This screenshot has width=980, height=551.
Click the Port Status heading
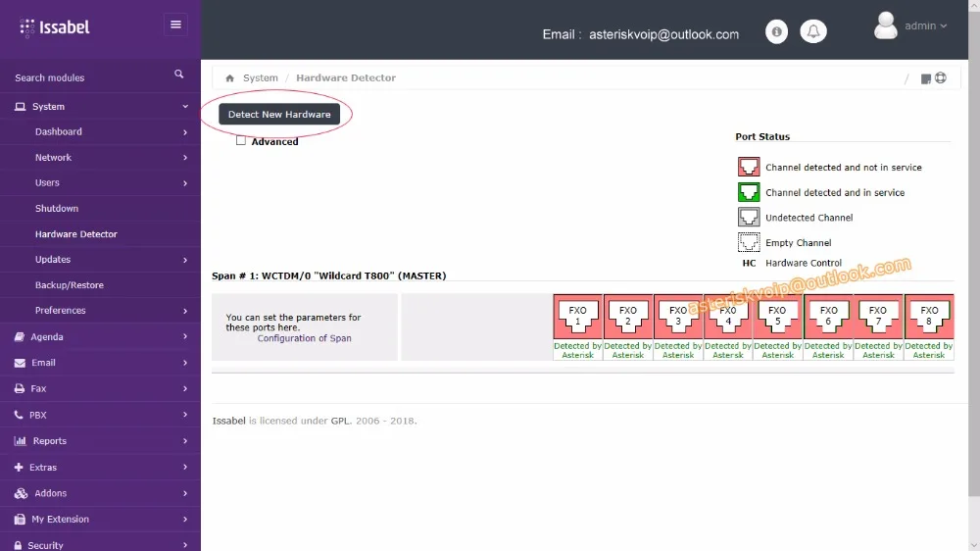[762, 137]
